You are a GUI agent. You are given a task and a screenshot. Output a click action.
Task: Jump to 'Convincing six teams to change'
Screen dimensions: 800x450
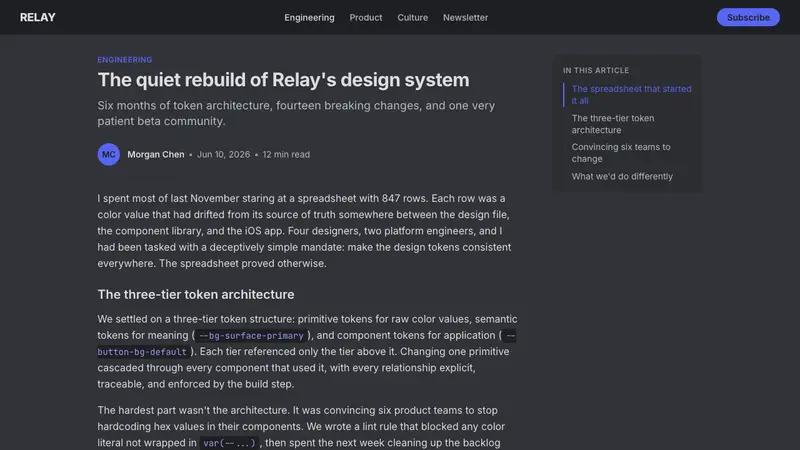[x=621, y=153]
